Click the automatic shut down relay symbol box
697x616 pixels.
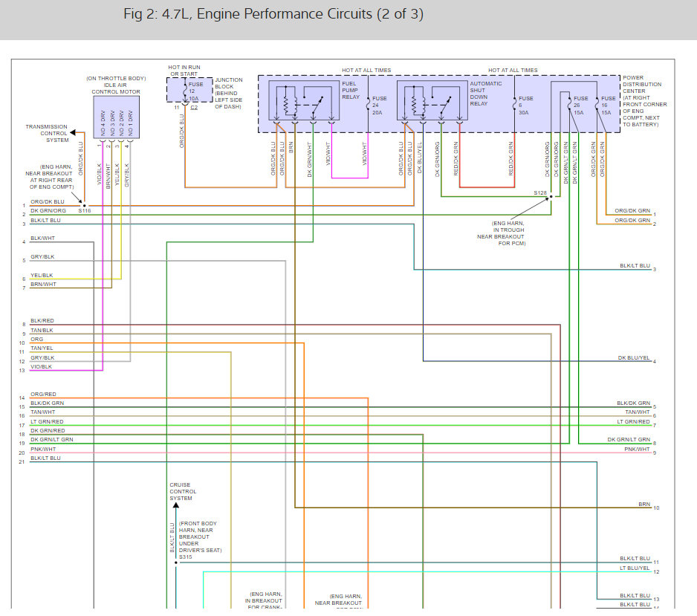(432, 101)
